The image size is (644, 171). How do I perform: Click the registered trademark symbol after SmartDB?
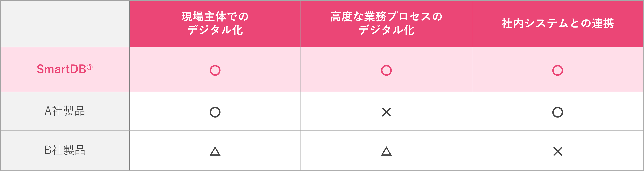[x=90, y=67]
